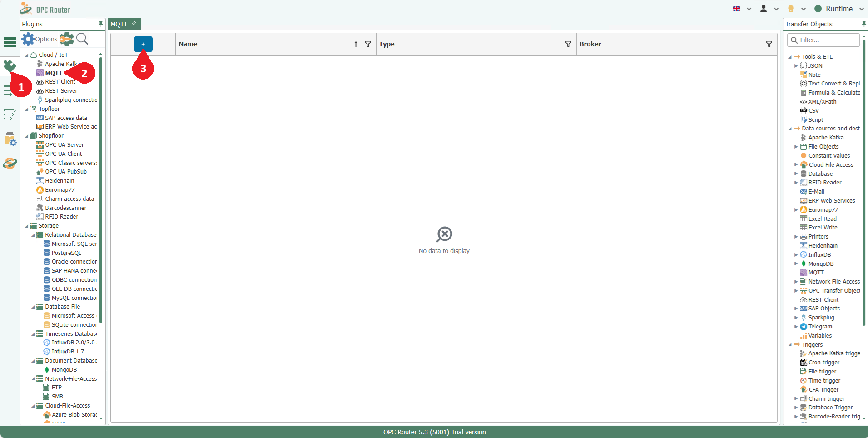Select Cron trigger item

pyautogui.click(x=824, y=363)
